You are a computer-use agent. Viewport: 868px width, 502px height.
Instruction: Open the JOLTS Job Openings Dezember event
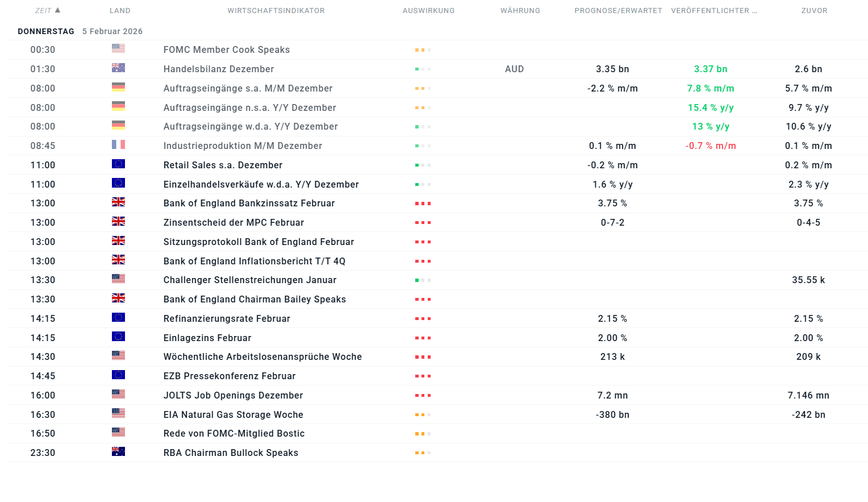[233, 396]
